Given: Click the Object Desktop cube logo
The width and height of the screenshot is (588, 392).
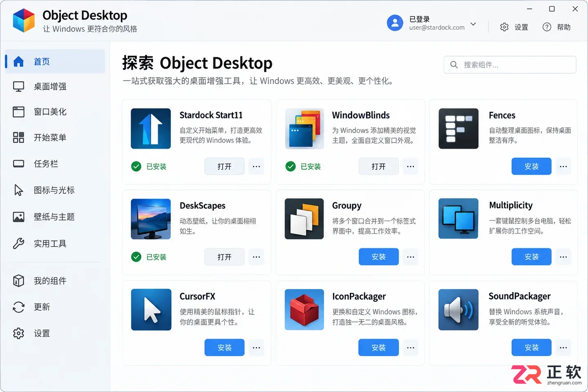Looking at the screenshot, I should coord(24,20).
